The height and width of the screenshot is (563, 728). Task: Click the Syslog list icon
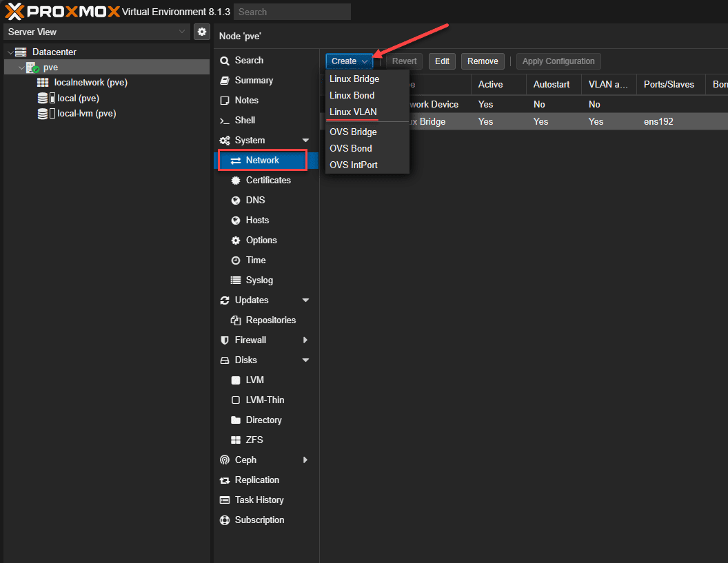[x=236, y=280]
